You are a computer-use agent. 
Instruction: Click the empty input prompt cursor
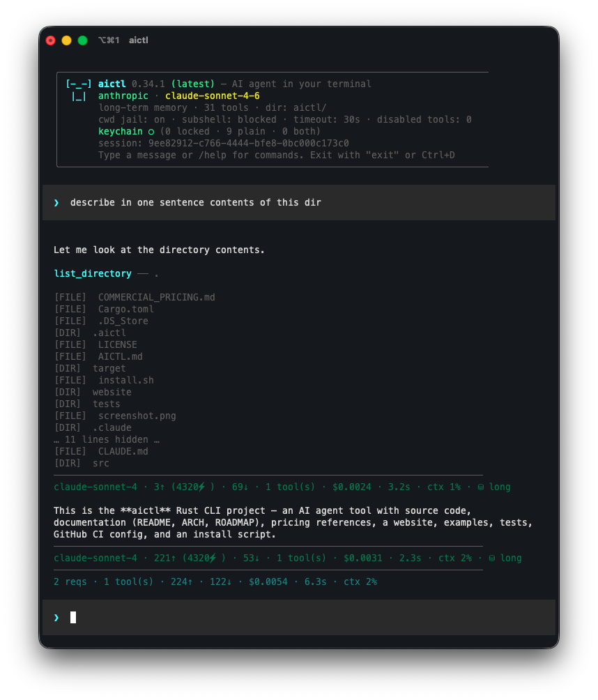pyautogui.click(x=73, y=618)
